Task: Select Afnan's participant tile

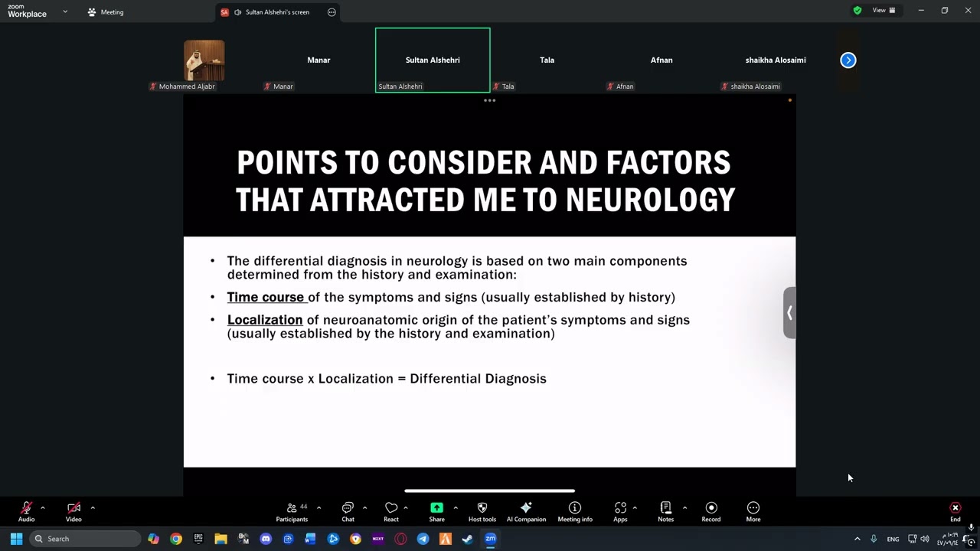Action: (x=661, y=60)
